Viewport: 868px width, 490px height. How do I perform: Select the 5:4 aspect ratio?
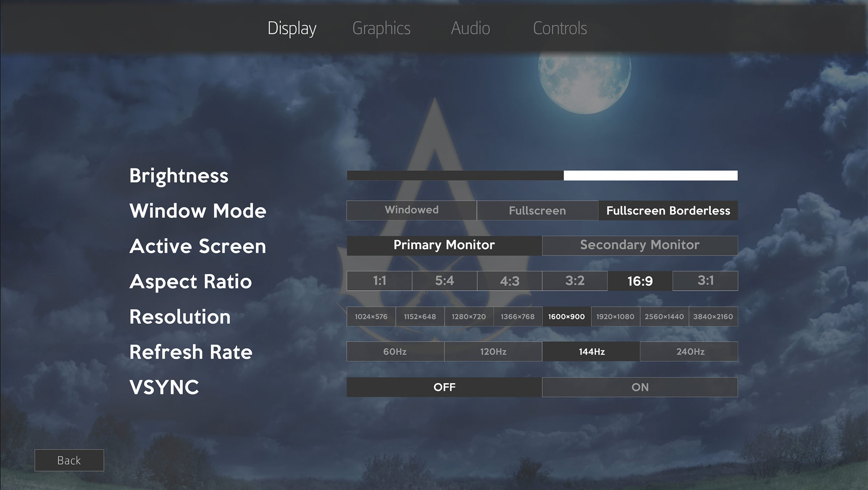pos(444,281)
